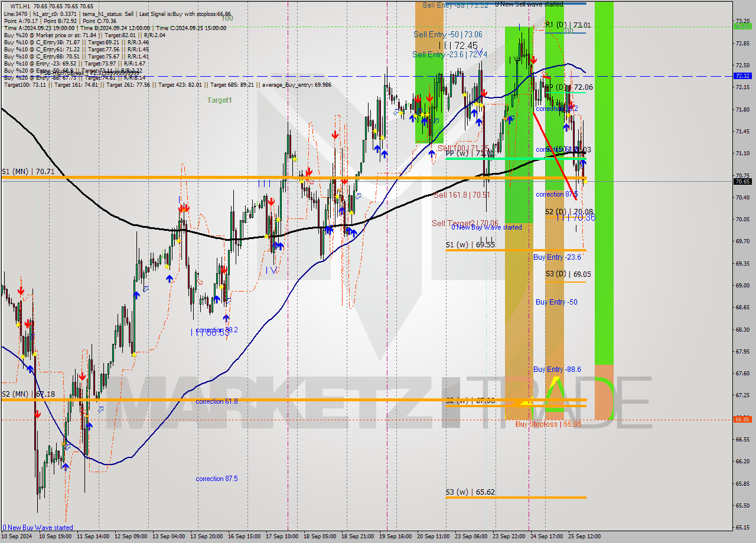Screen dimensions: 756x543
Task: Select the 'Target100: 73.11' targets summary line
Action: pos(168,84)
